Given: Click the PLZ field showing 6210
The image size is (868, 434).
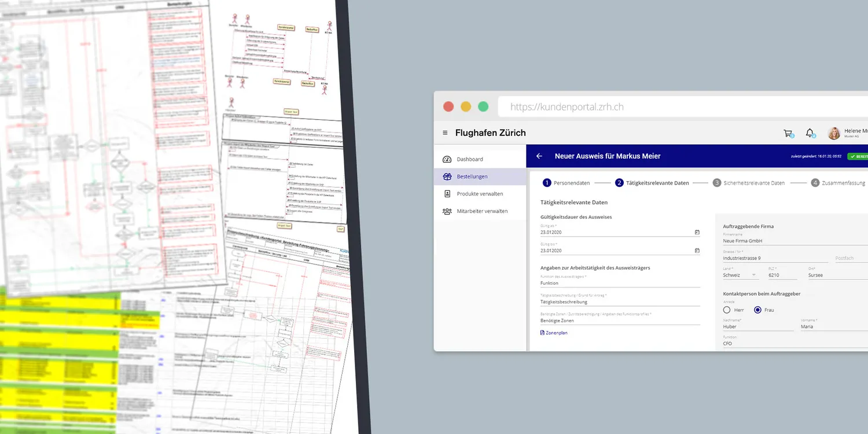Looking at the screenshot, I should [x=784, y=273].
